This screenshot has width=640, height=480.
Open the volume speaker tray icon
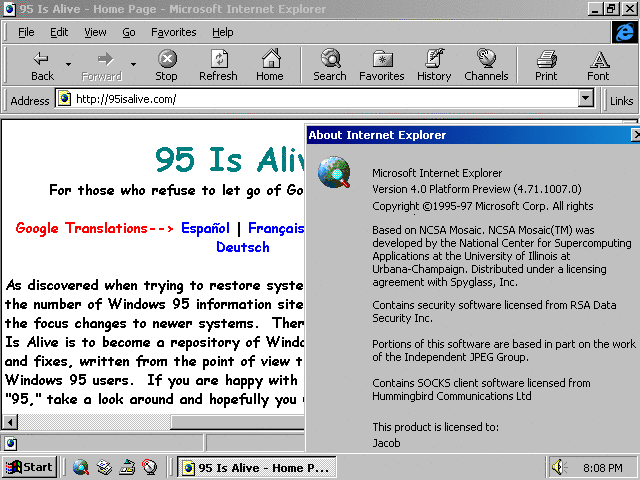click(558, 467)
